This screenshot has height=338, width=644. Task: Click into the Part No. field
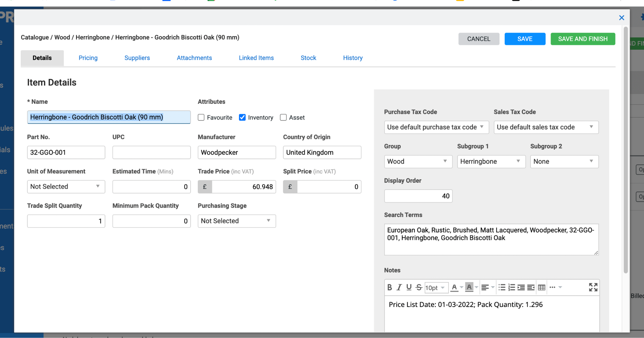(66, 152)
